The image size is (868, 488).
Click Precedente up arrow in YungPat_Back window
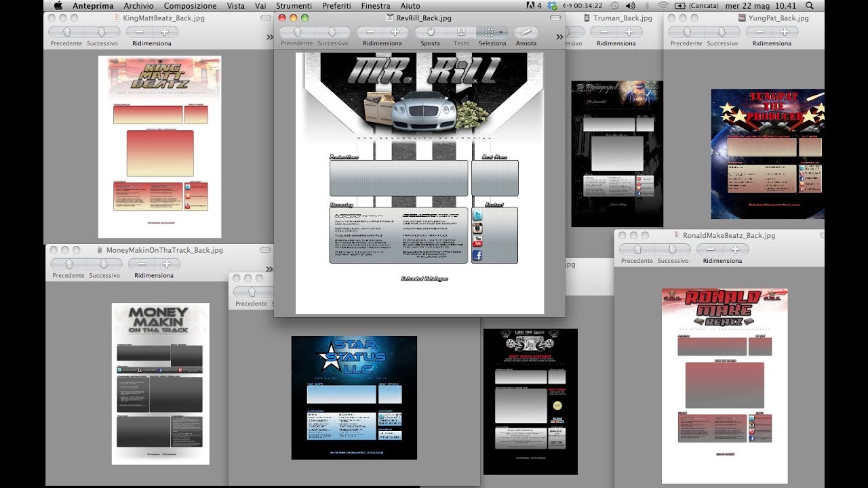[x=686, y=32]
